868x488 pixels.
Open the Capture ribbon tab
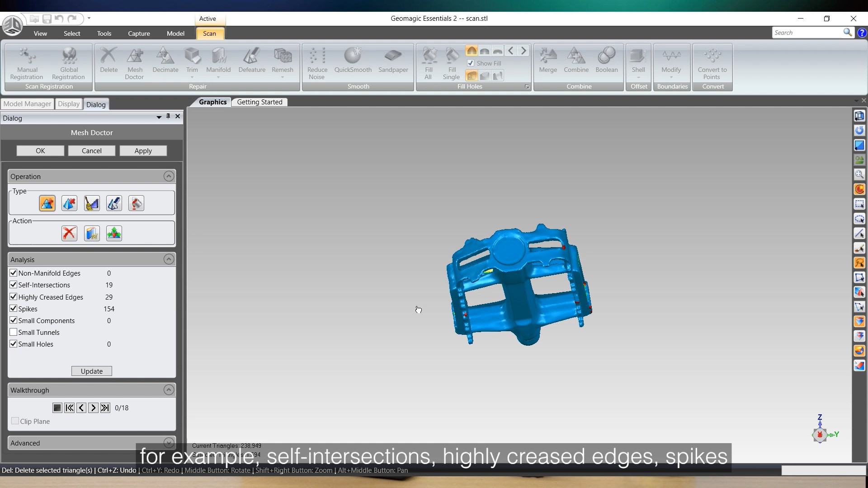tap(139, 33)
